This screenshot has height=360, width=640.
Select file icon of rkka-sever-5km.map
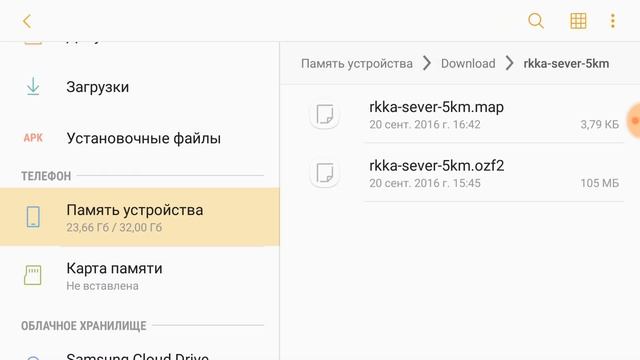click(325, 114)
